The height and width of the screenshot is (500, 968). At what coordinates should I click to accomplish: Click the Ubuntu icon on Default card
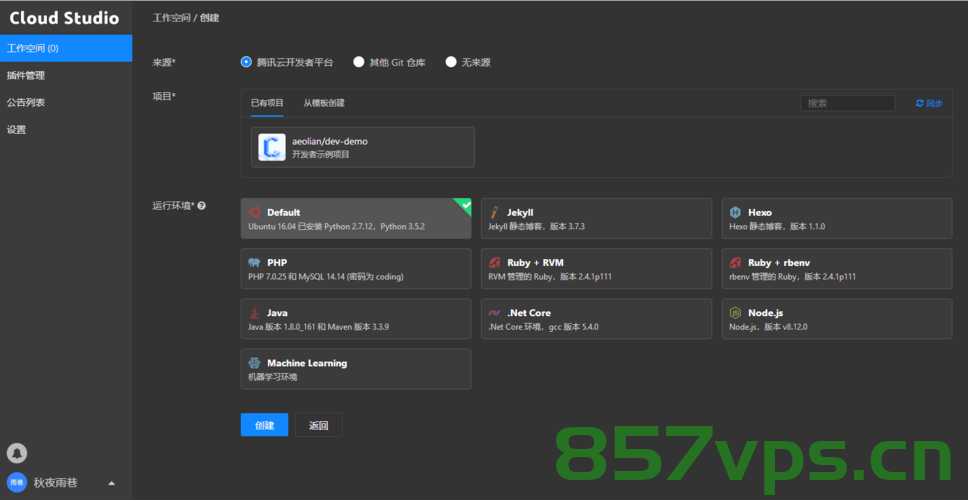[254, 212]
